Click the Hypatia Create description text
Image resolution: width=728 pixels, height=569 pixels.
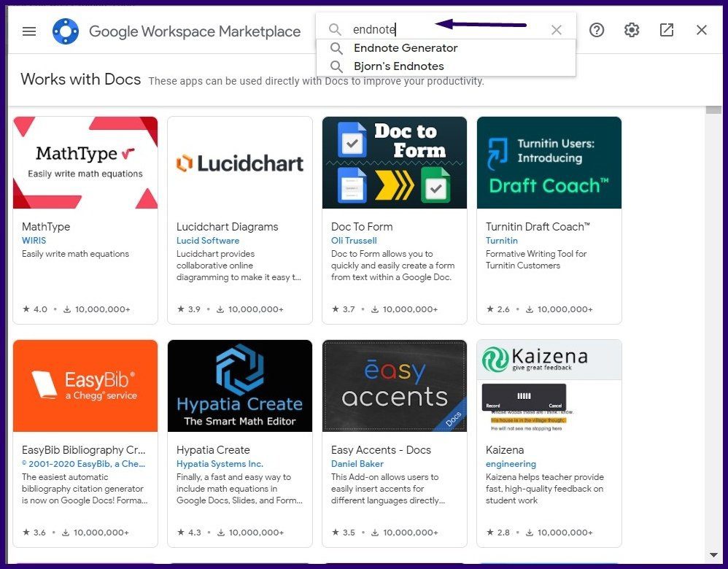[239, 489]
